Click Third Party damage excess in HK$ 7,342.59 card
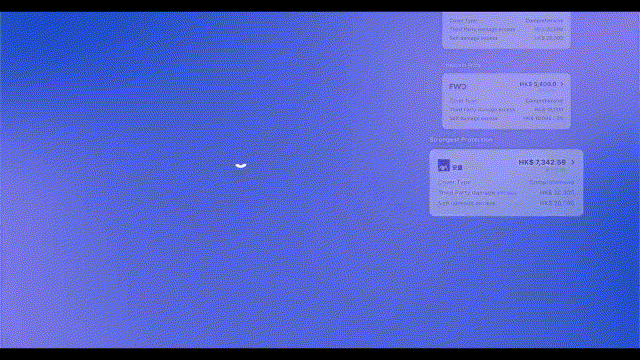The width and height of the screenshot is (640, 360). click(506, 192)
